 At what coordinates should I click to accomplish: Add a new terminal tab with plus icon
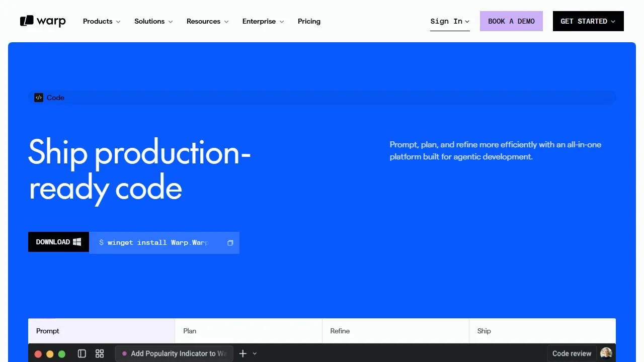pos(243,353)
